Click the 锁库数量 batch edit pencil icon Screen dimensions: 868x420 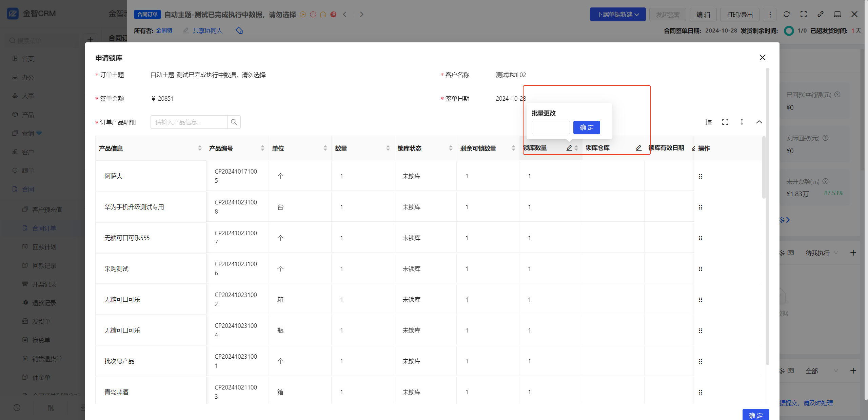click(x=569, y=148)
